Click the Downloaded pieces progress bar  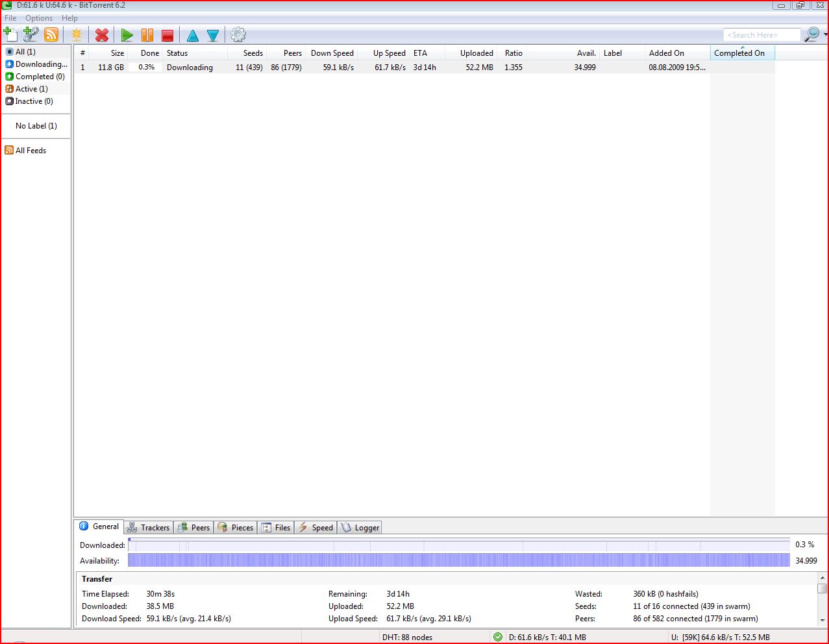click(x=459, y=545)
